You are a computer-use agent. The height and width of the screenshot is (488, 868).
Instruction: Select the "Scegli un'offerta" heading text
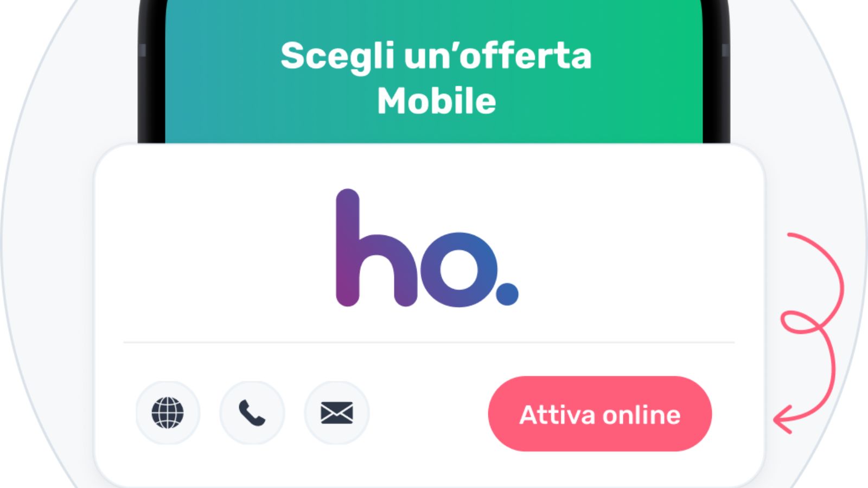point(436,56)
